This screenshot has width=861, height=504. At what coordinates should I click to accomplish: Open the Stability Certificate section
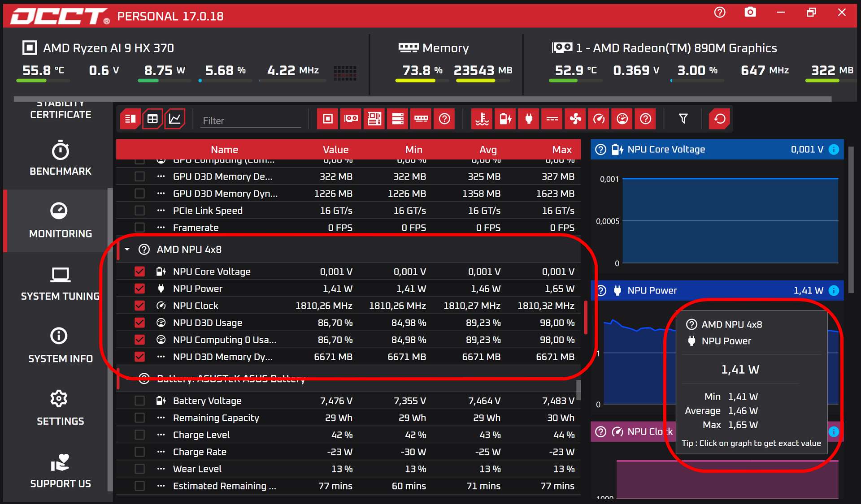[x=61, y=110]
